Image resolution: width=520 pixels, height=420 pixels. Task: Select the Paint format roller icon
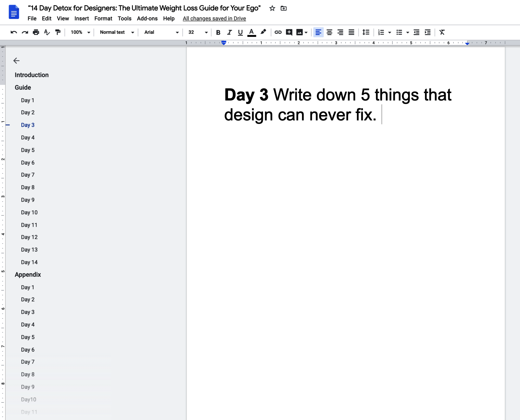[58, 32]
